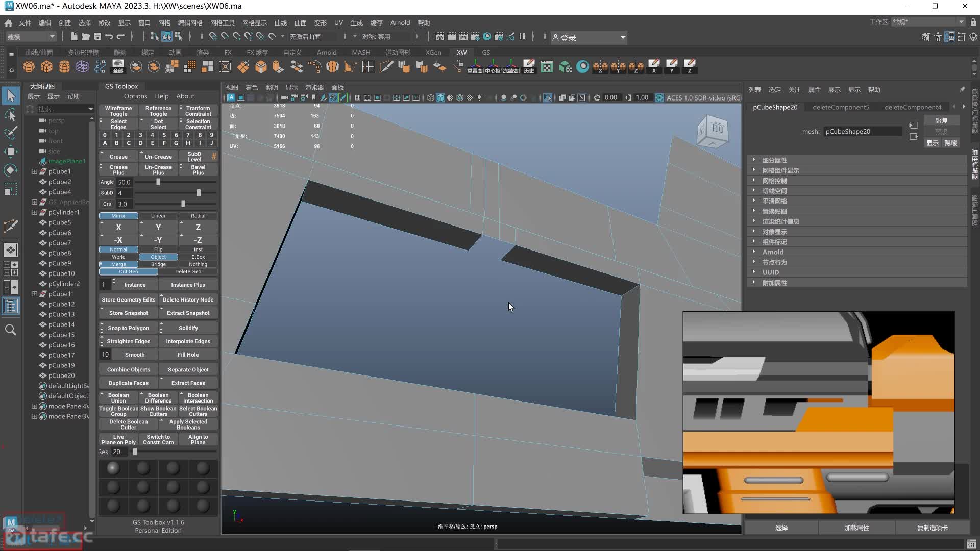Toggle the Merge option
Screen dimensions: 980x551
[x=118, y=264]
